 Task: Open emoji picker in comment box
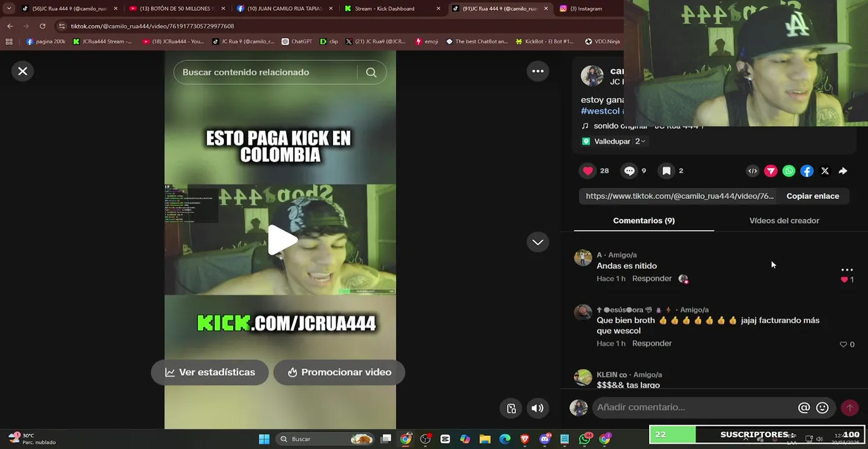(822, 408)
